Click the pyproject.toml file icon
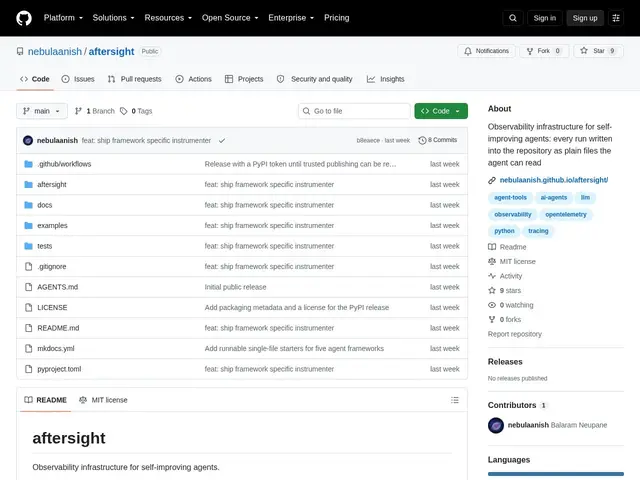This screenshot has width=640, height=480. click(28, 369)
